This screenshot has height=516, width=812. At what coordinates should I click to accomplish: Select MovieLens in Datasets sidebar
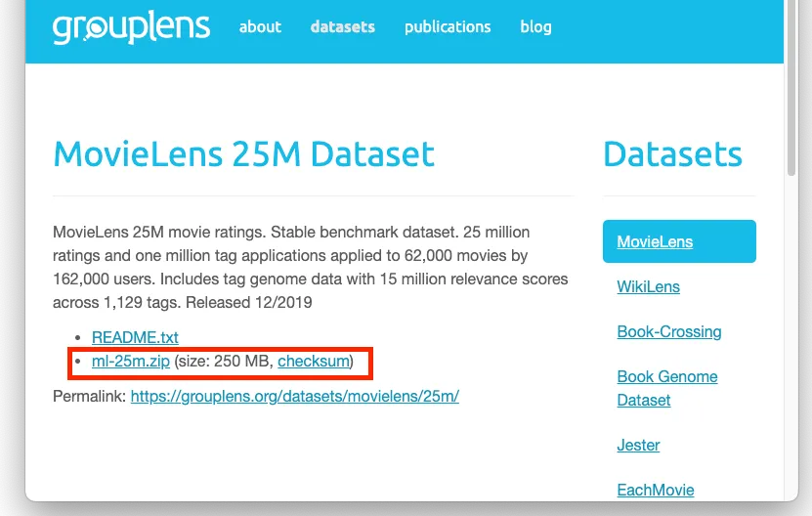(679, 241)
